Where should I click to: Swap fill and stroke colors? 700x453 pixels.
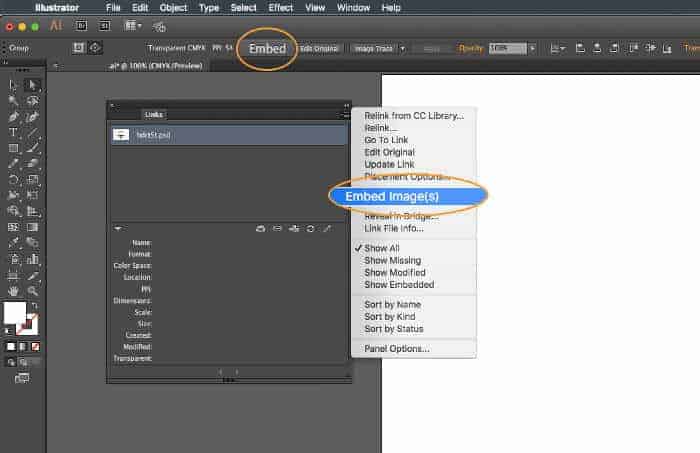(34, 306)
